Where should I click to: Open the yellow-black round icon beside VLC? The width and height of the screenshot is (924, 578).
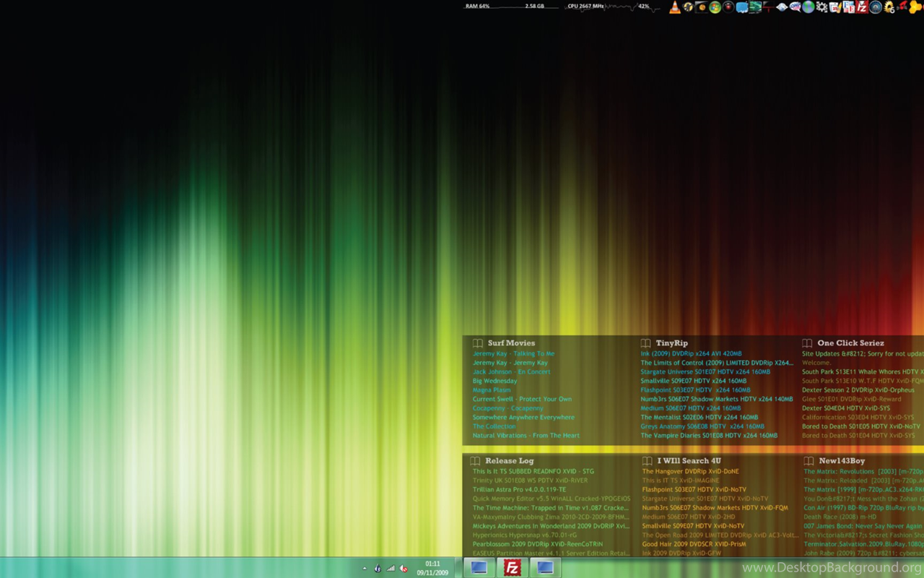[688, 7]
